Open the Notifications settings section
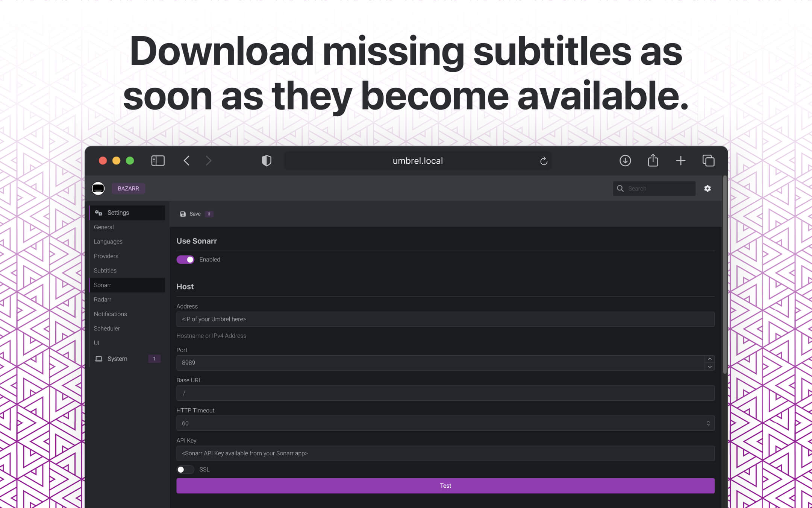812x508 pixels. [111, 314]
